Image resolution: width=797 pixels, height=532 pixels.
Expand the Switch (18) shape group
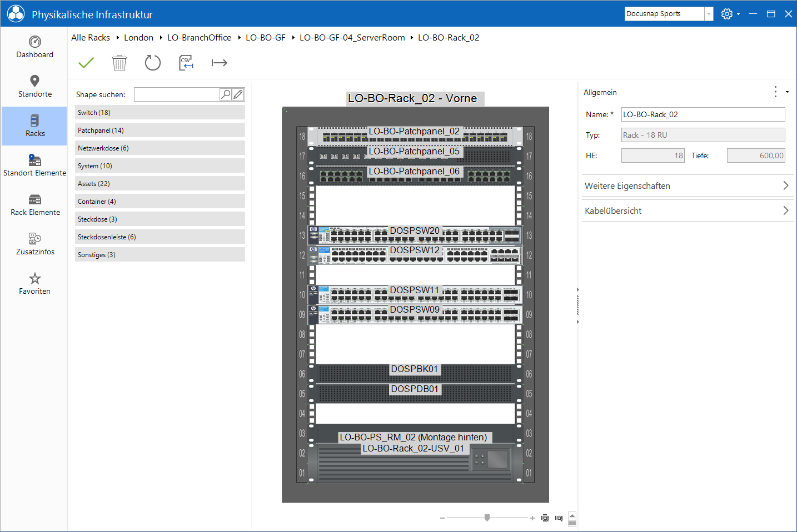point(160,112)
